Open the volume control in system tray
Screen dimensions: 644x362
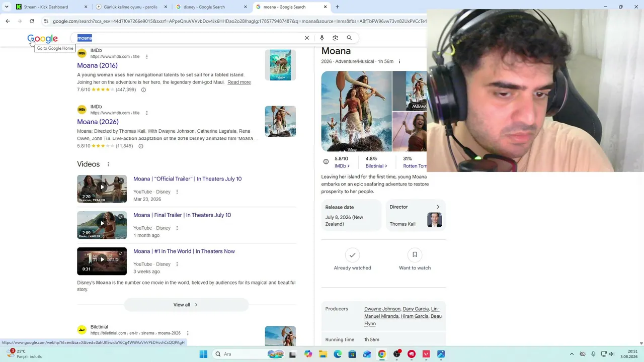click(x=612, y=354)
